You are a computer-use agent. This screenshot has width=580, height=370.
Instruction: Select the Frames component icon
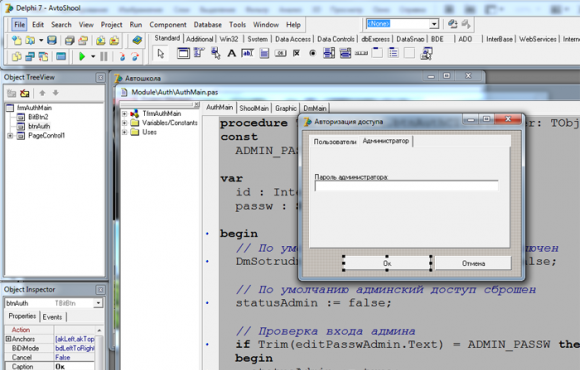[x=183, y=54]
